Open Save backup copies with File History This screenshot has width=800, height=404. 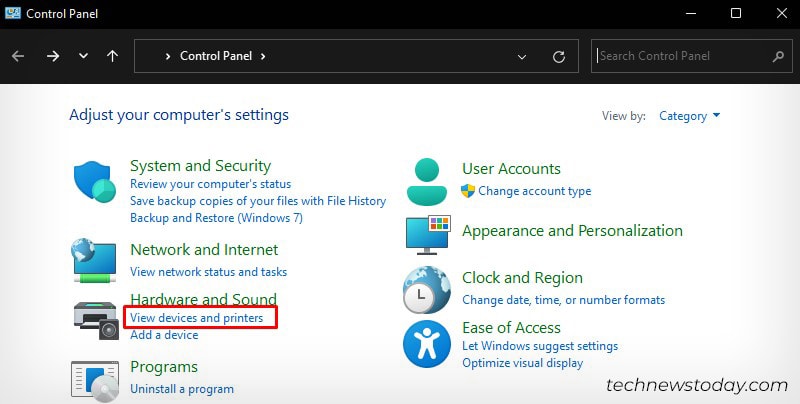point(258,200)
